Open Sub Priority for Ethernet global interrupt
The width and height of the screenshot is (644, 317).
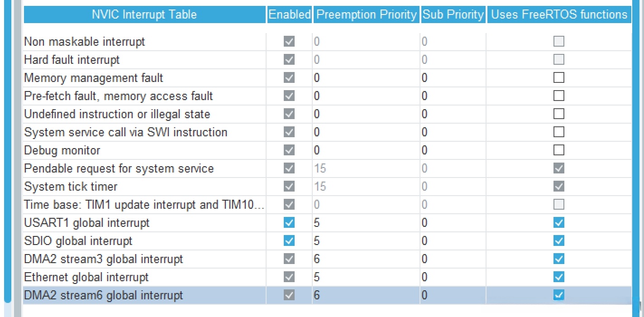453,277
